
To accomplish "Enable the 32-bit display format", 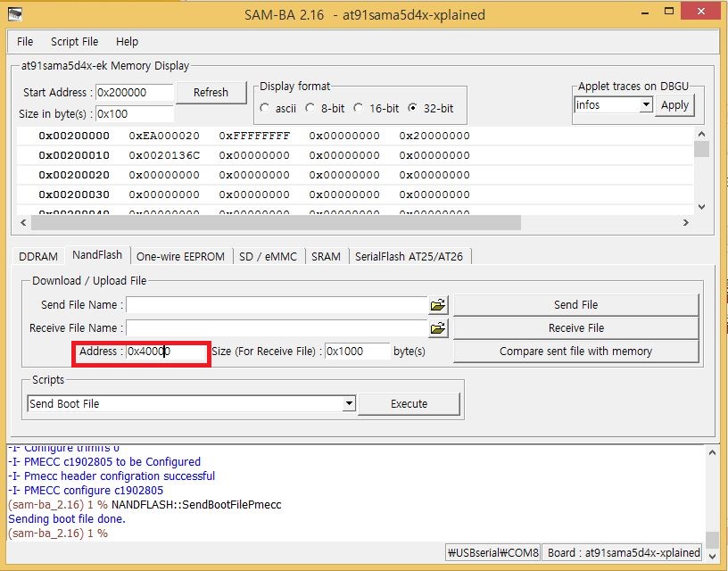I will pyautogui.click(x=412, y=108).
